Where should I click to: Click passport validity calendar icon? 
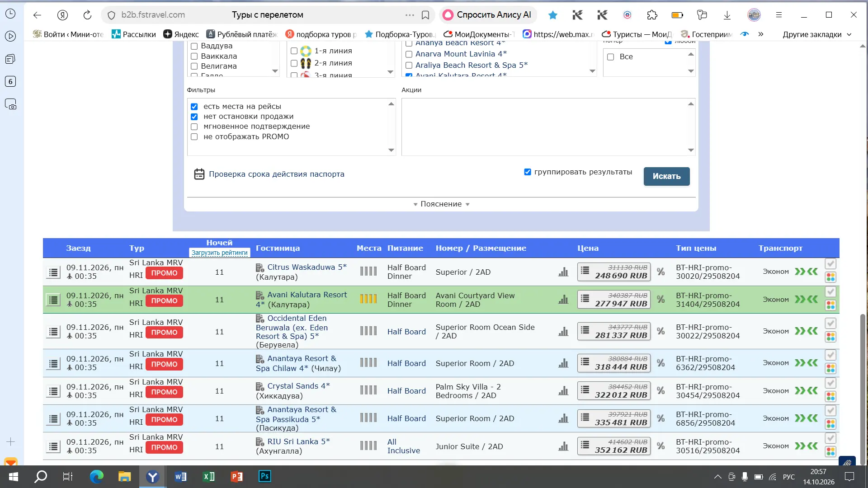click(x=199, y=174)
